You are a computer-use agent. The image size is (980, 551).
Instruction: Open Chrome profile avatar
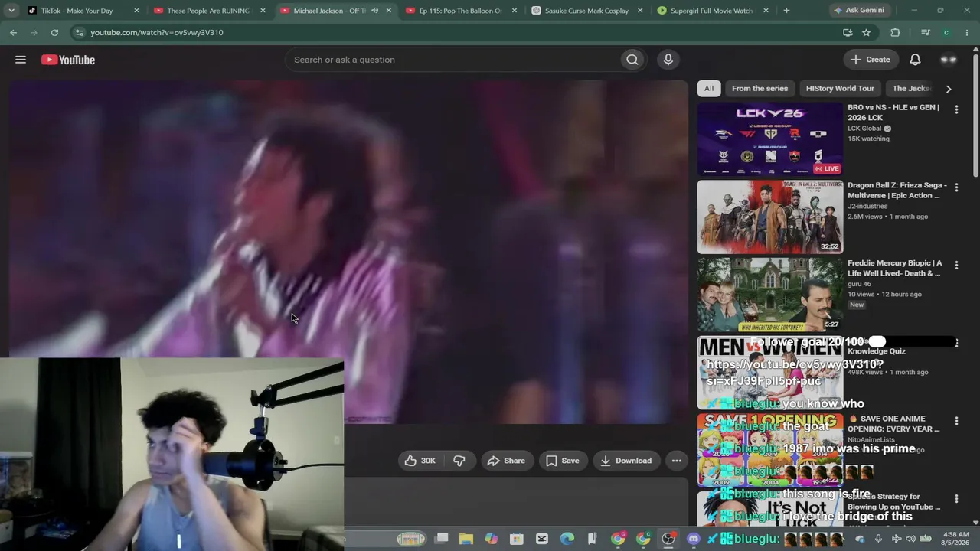click(x=946, y=32)
